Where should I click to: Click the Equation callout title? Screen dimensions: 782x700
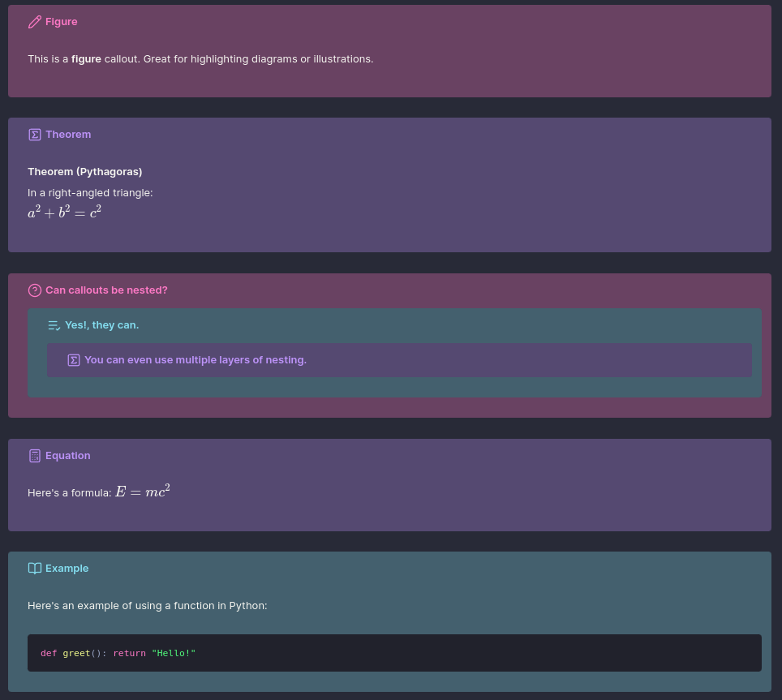point(68,456)
